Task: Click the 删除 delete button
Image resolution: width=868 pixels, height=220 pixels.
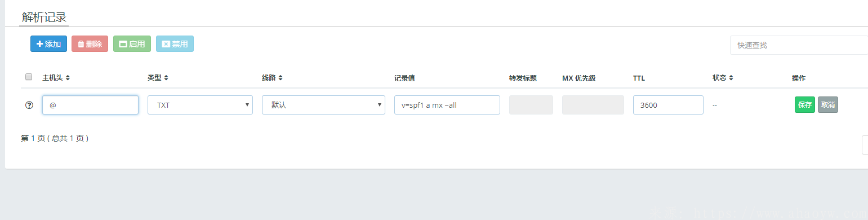Action: point(90,44)
